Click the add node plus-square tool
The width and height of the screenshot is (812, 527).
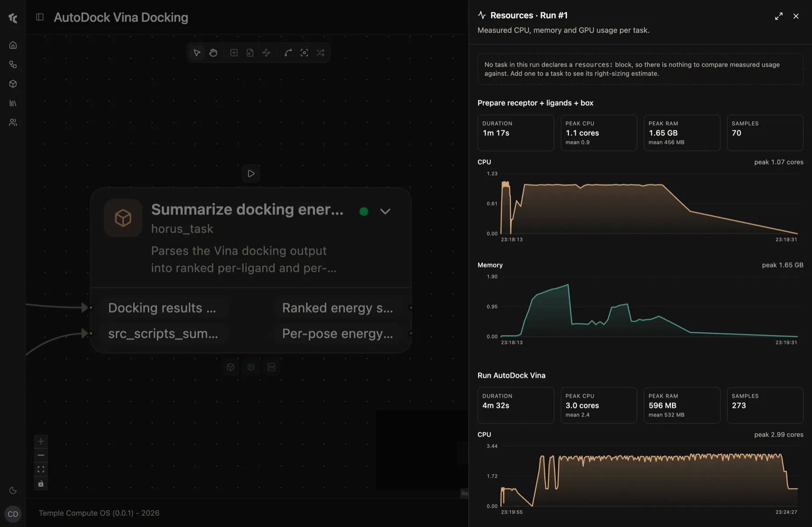point(234,53)
